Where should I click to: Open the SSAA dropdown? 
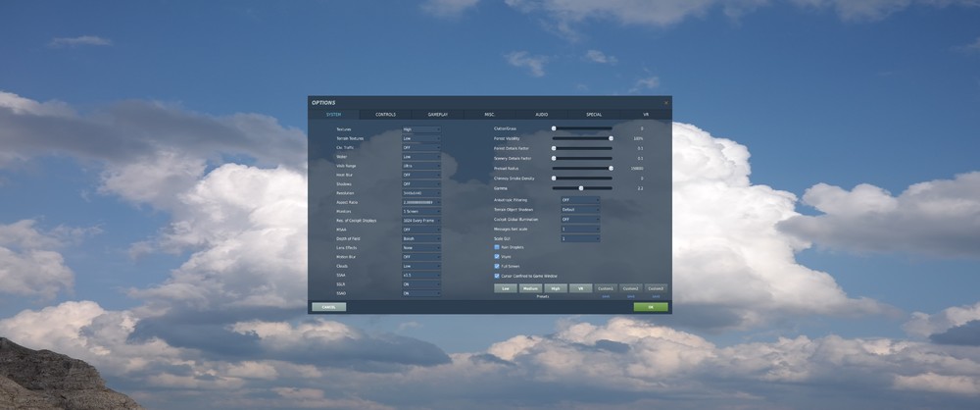(x=421, y=275)
